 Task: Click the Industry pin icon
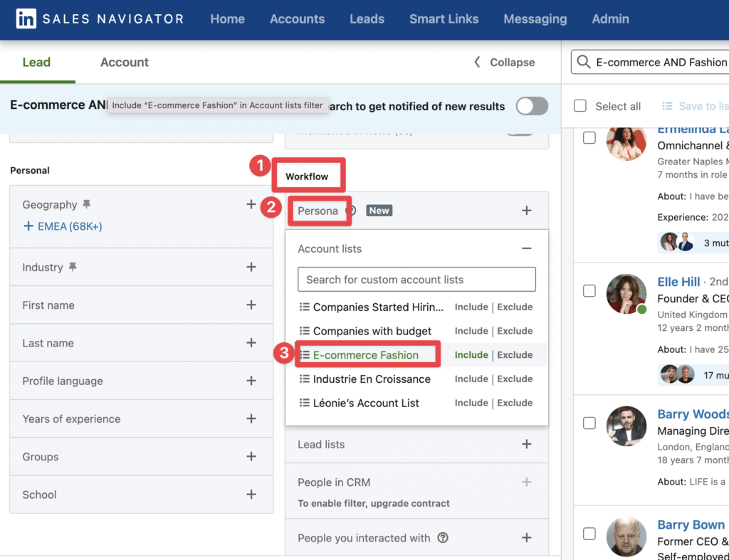point(73,267)
